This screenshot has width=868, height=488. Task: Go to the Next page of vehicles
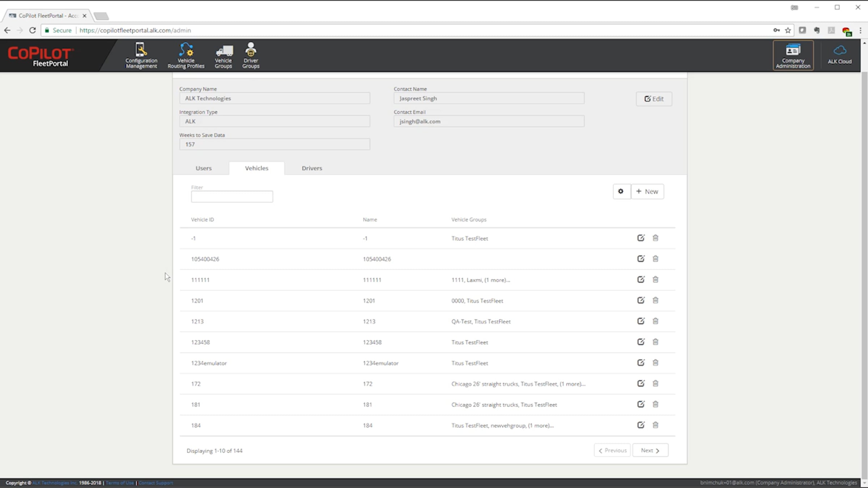point(650,450)
